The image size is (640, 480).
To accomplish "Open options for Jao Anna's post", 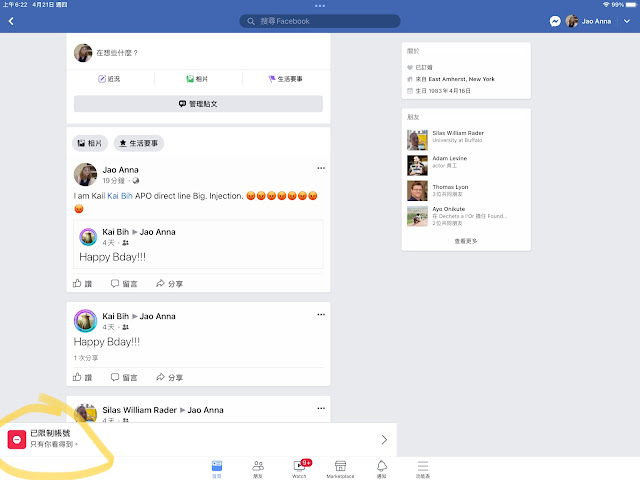I will coord(321,168).
